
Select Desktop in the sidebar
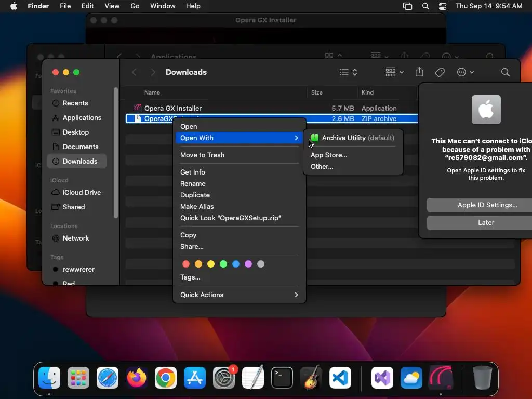pyautogui.click(x=77, y=132)
